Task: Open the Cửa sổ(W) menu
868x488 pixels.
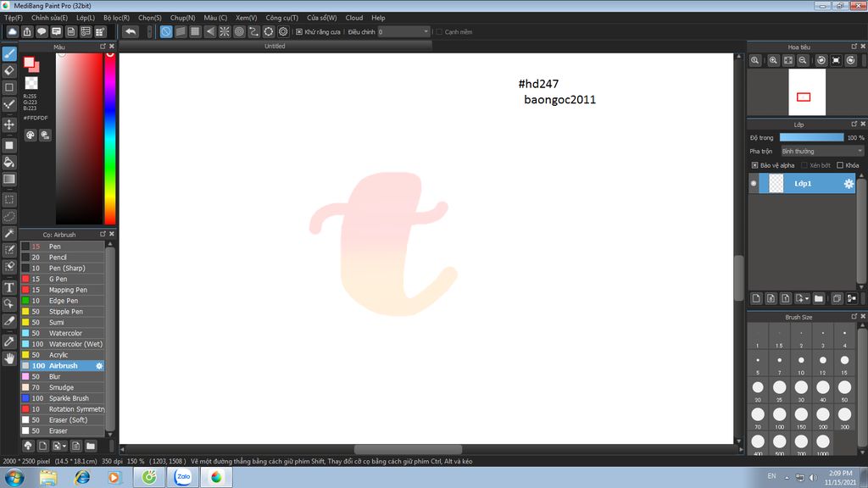Action: [321, 18]
